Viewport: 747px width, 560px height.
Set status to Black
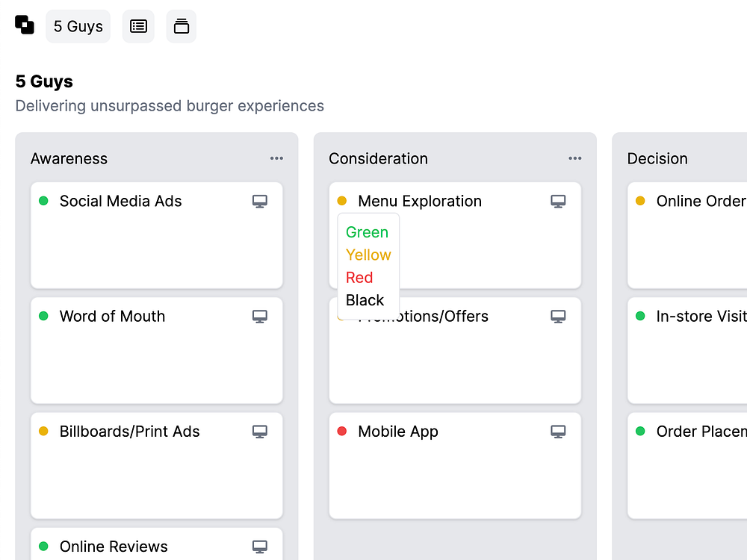pos(365,300)
